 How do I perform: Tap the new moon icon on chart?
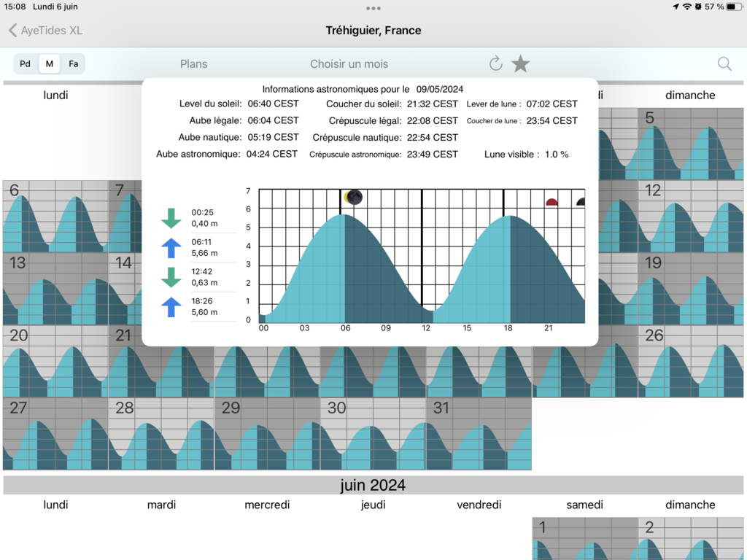click(x=354, y=197)
